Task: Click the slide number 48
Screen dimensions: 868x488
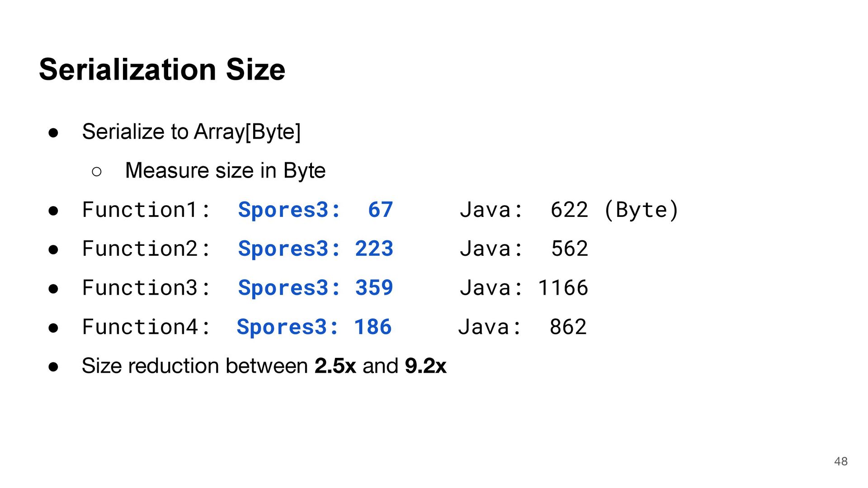Action: click(840, 461)
